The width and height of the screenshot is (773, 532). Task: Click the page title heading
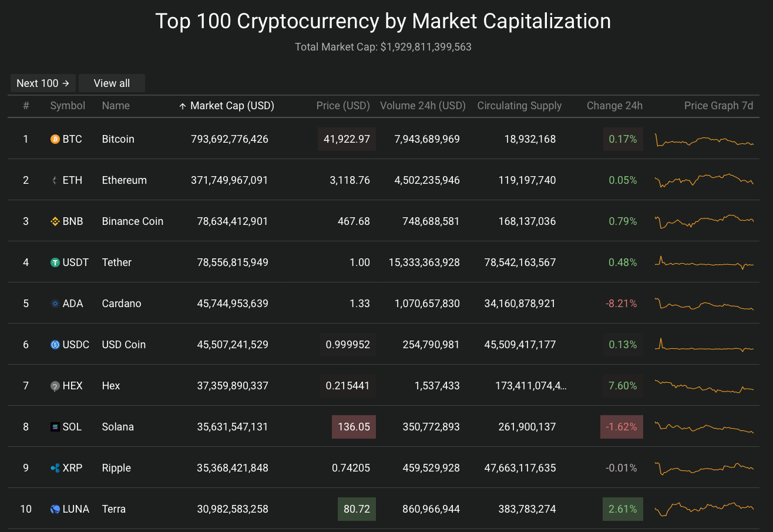(383, 21)
